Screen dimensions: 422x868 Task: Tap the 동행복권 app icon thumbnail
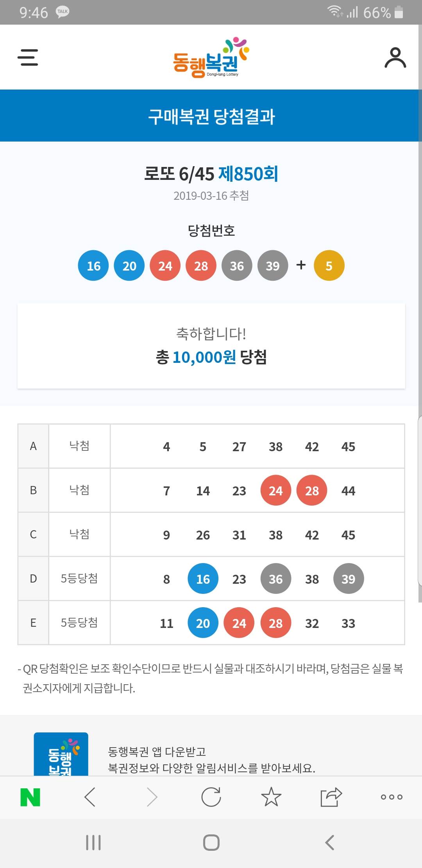[x=61, y=754]
